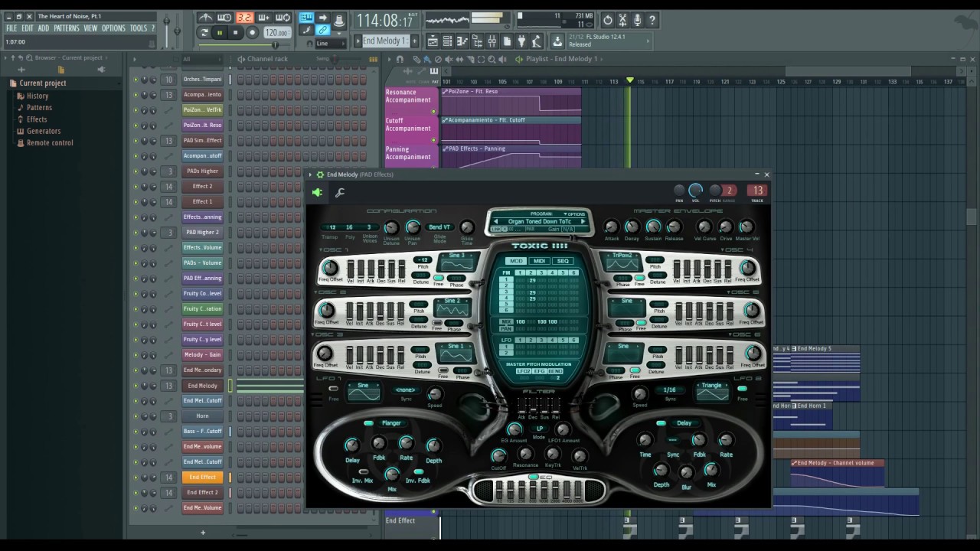Open the EDIT menu
The height and width of the screenshot is (551, 980).
tap(28, 28)
